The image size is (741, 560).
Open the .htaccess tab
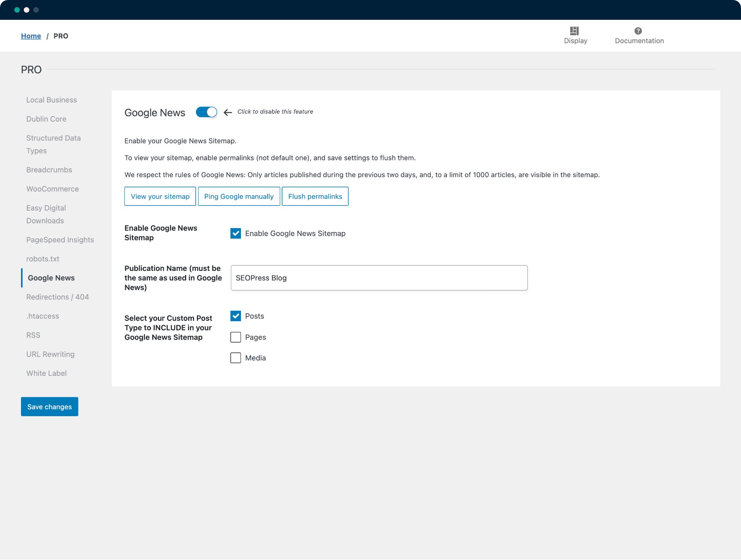pyautogui.click(x=43, y=316)
